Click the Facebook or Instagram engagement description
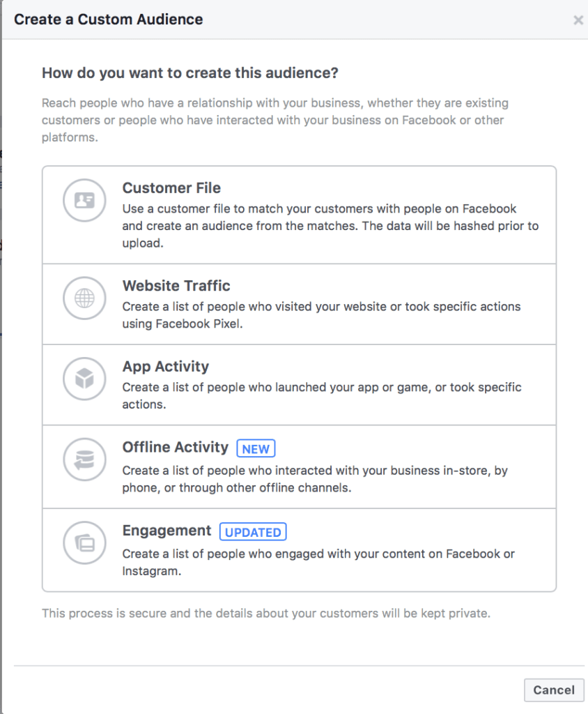This screenshot has height=714, width=588. [x=318, y=562]
